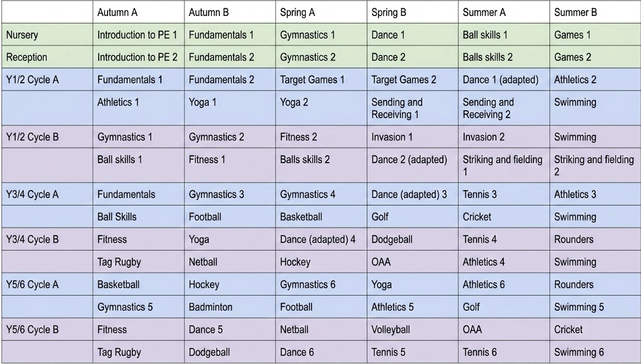The height and width of the screenshot is (364, 641).
Task: Click the Y1/2 Cycle B row label
Action: coord(47,136)
